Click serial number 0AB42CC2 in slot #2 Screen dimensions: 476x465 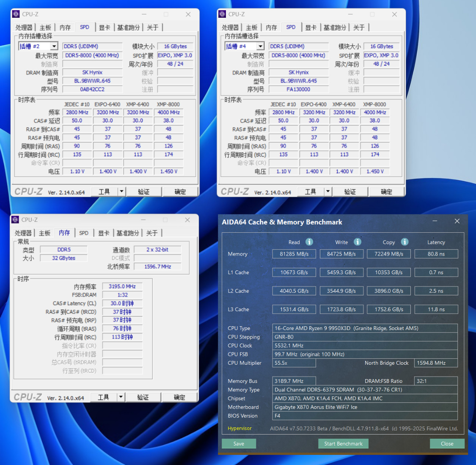coord(92,89)
